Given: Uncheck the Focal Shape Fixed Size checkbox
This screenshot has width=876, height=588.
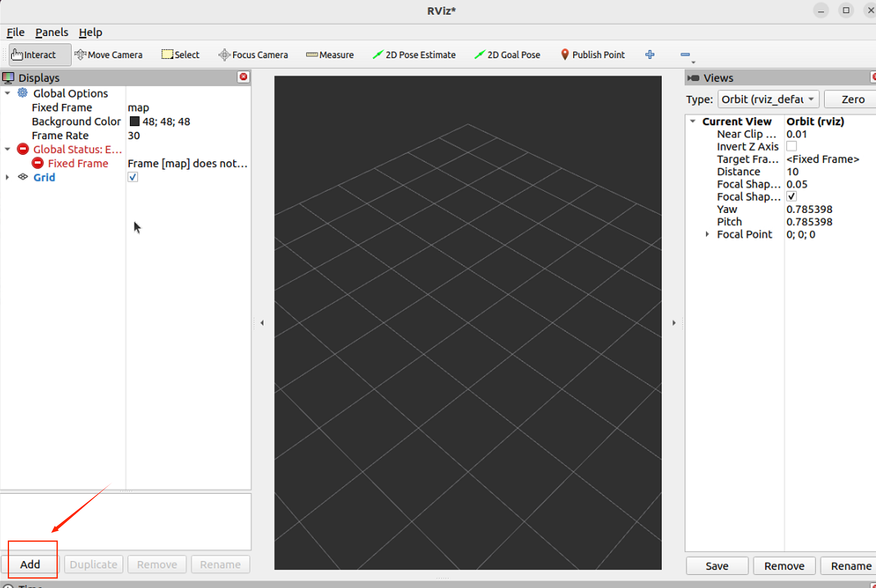Looking at the screenshot, I should point(792,197).
